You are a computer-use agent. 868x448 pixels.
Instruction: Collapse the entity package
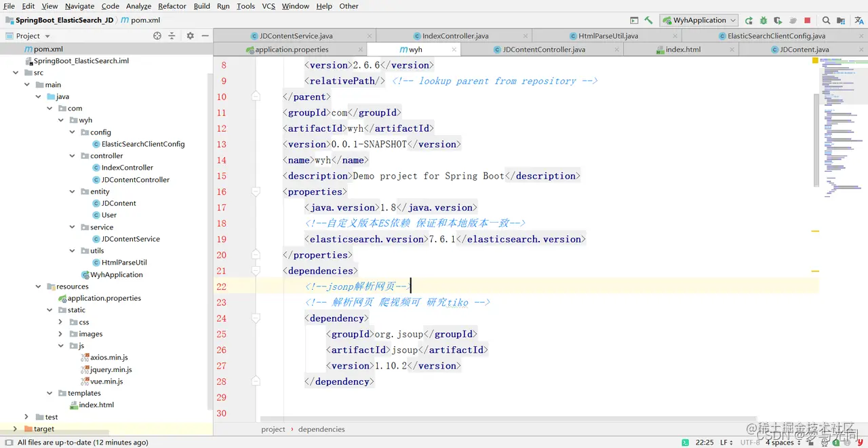coord(73,191)
